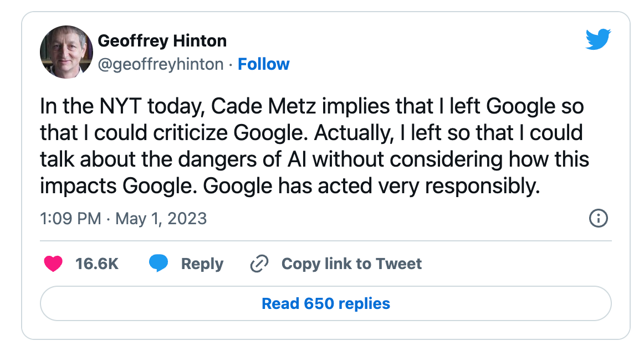
Task: Click the 16.6K likes count
Action: click(x=97, y=264)
